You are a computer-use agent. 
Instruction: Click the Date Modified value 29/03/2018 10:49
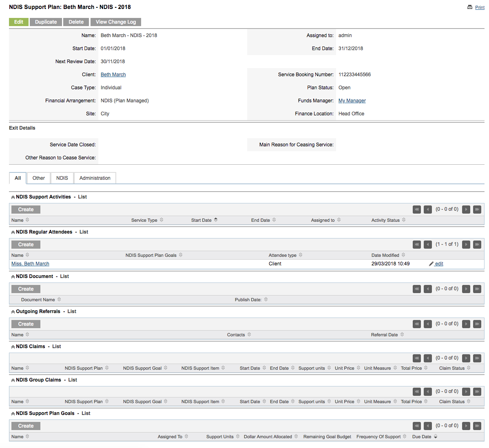[390, 264]
